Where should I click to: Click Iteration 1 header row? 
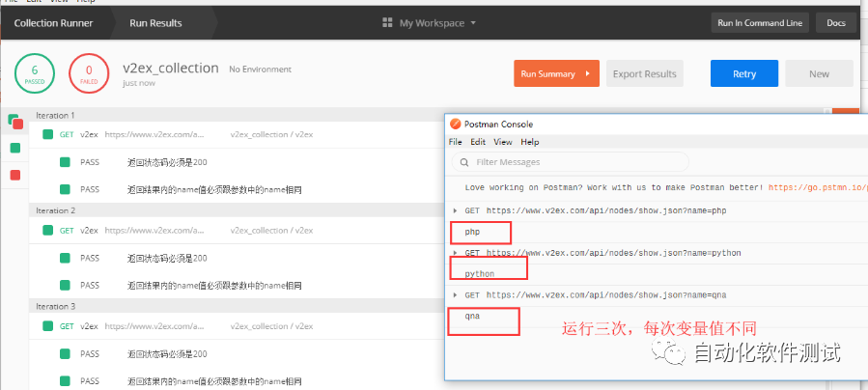[x=236, y=115]
